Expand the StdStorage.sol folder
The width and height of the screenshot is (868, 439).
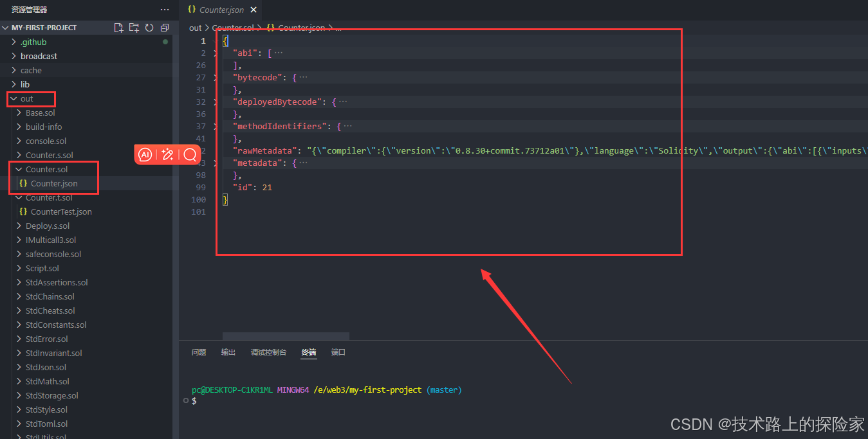click(x=86, y=395)
